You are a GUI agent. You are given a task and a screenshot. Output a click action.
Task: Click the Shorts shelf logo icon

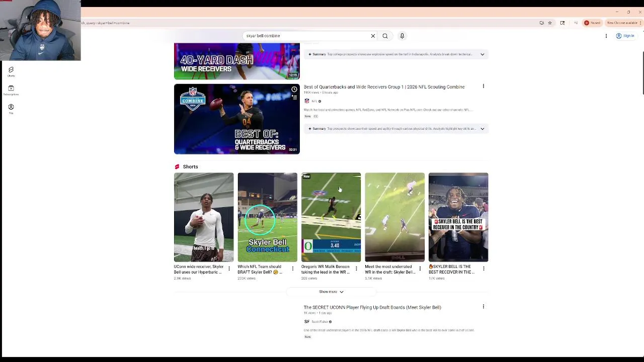pos(177,167)
